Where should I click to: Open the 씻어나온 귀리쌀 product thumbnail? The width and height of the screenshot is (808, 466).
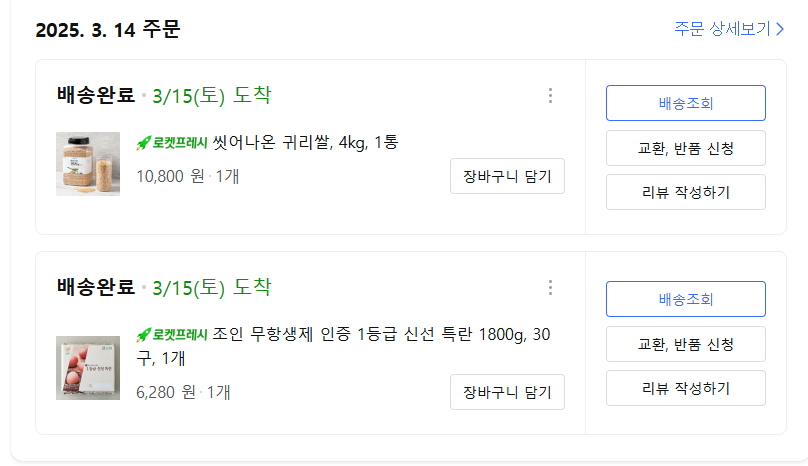coord(88,164)
